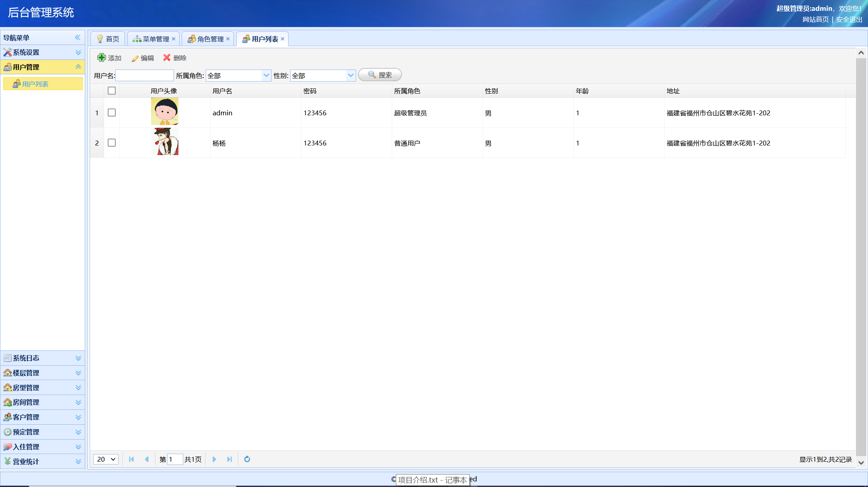
Task: Close the 用户列表 tab
Action: point(283,39)
